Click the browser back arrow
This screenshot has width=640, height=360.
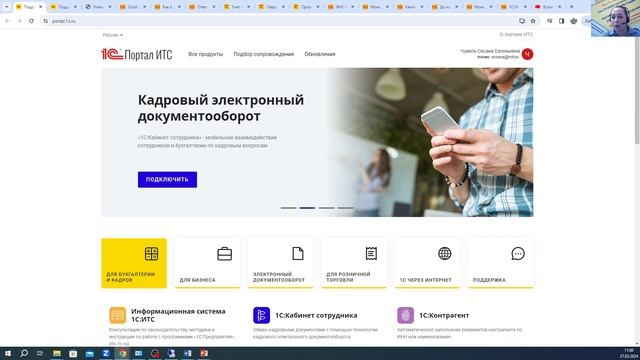(x=7, y=21)
